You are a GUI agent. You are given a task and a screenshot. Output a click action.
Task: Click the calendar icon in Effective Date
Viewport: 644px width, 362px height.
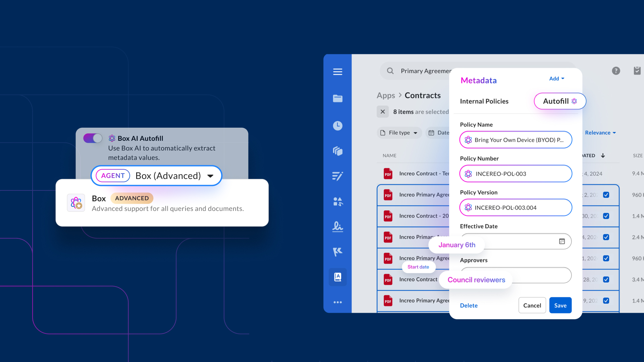562,241
